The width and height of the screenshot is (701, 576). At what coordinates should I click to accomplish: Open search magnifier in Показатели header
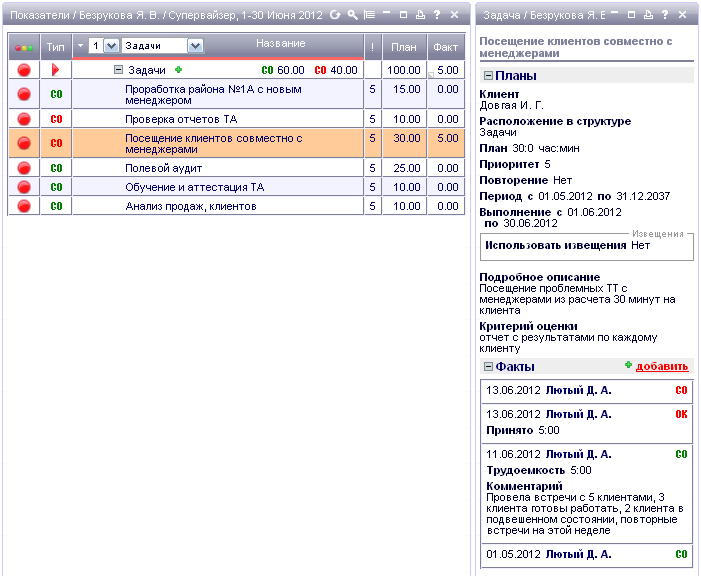[353, 15]
